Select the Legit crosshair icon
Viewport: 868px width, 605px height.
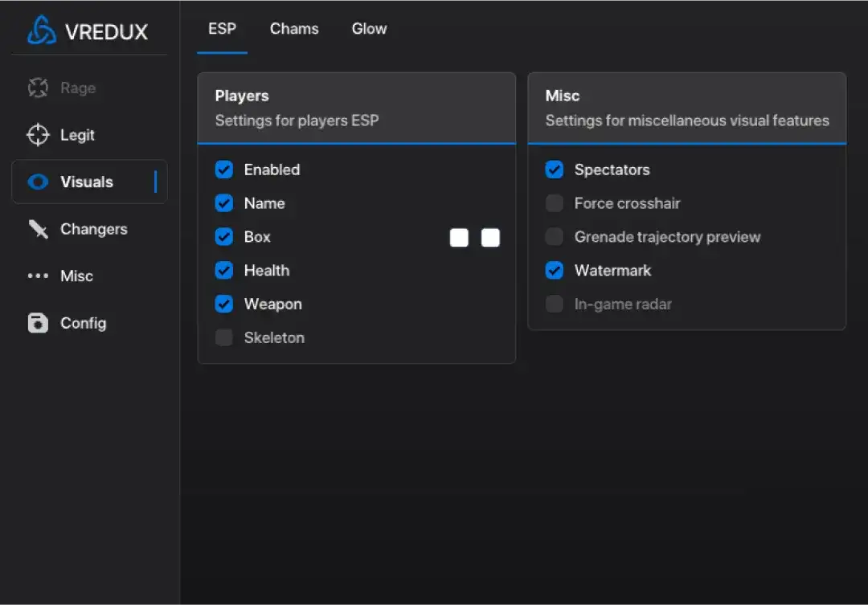[38, 135]
